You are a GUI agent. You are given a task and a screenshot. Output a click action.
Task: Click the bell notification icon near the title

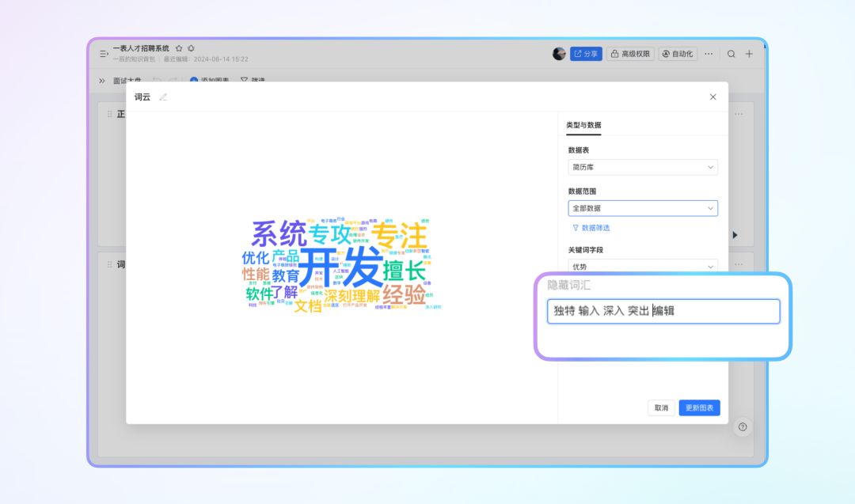[191, 48]
